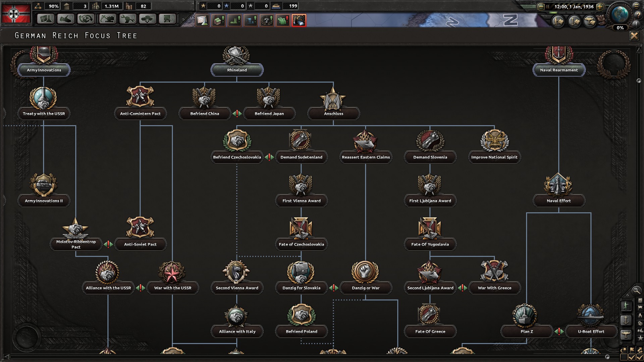Open Recruit and Deploy tank menu
This screenshot has width=644, height=362.
pyautogui.click(x=148, y=19)
